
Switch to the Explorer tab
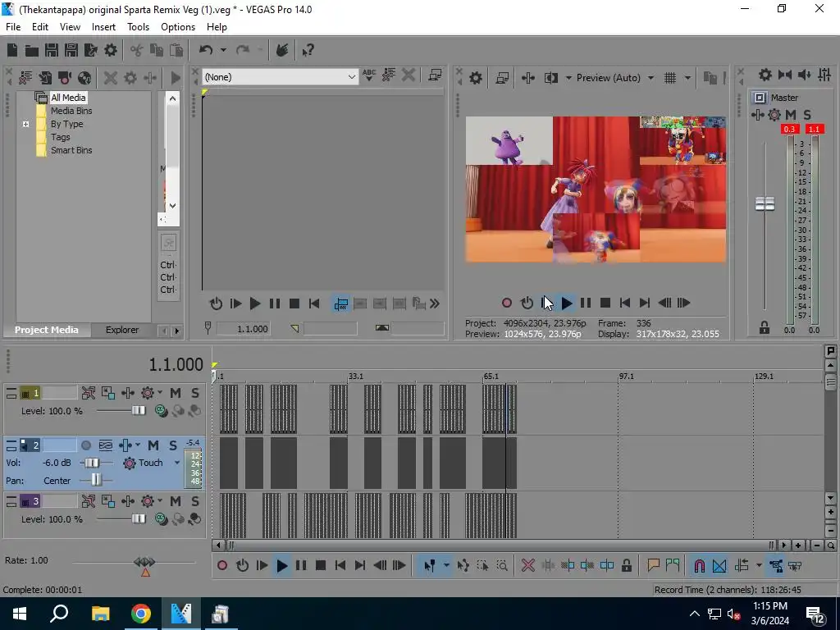[122, 330]
